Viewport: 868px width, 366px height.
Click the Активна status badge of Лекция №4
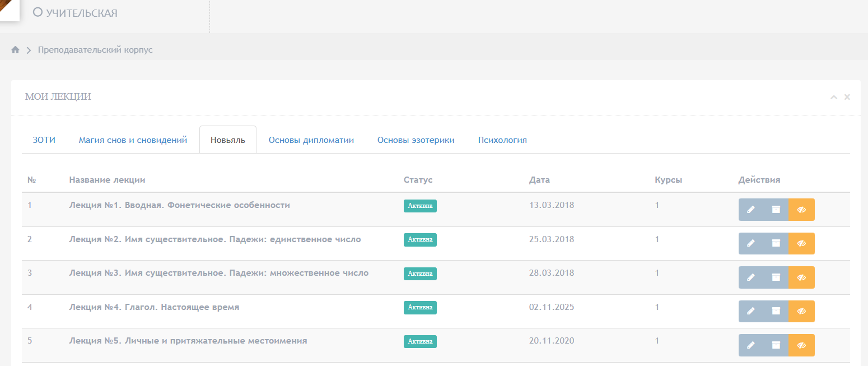[x=420, y=308]
